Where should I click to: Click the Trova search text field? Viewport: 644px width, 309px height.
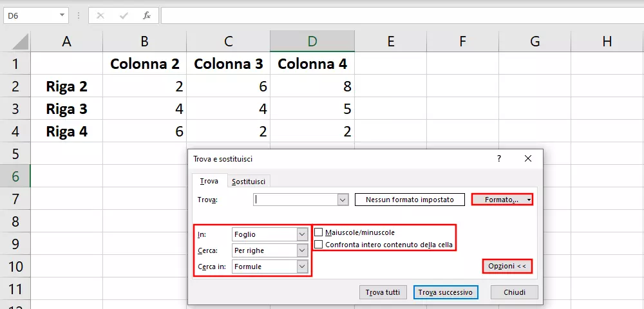pyautogui.click(x=296, y=200)
